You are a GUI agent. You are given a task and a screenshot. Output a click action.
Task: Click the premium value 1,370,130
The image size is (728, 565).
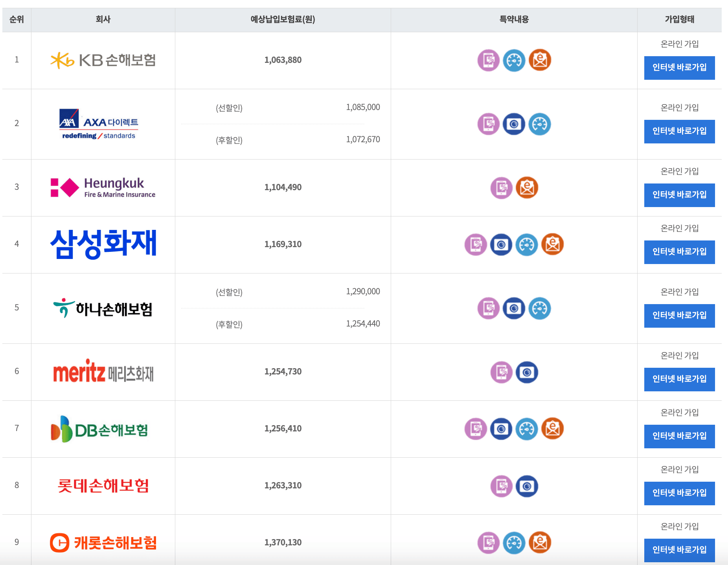[283, 543]
